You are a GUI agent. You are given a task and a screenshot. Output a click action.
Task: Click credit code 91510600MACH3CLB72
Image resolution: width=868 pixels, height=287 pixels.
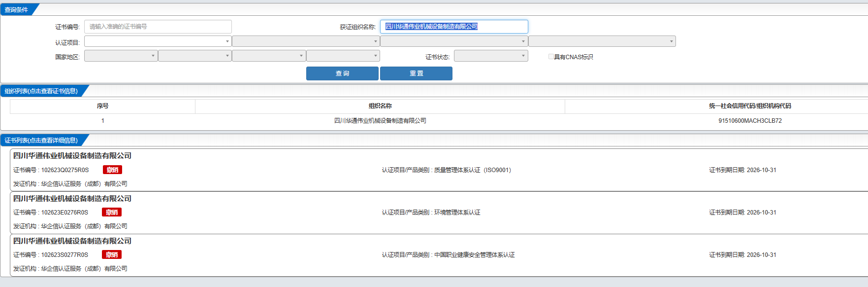(750, 121)
